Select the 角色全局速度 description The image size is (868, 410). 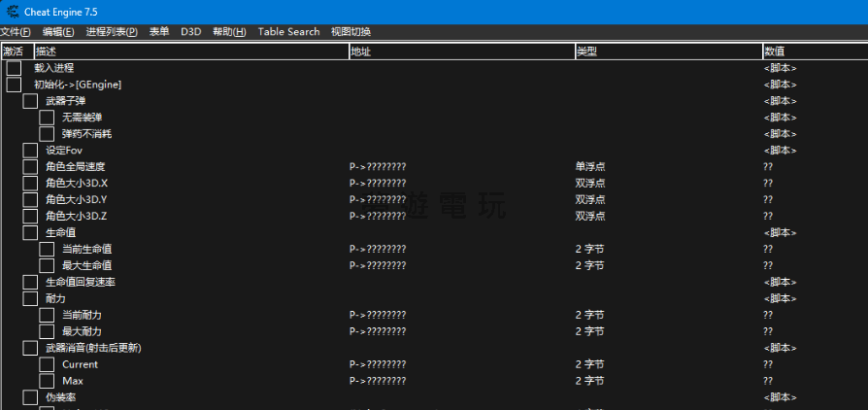point(76,167)
